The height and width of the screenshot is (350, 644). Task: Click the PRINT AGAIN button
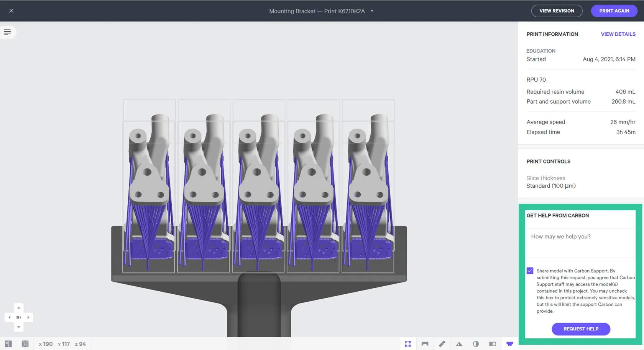[x=614, y=11]
